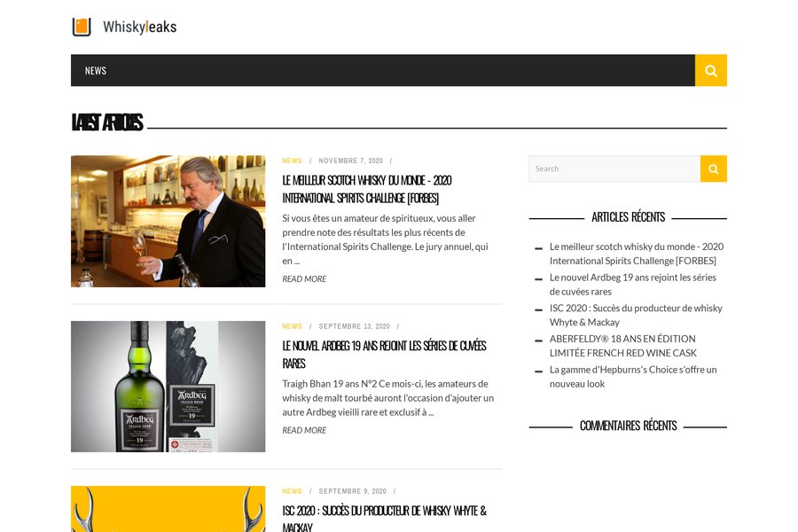This screenshot has width=798, height=532.
Task: Open recent article Hepburns's Choice sidebar link
Action: (633, 377)
